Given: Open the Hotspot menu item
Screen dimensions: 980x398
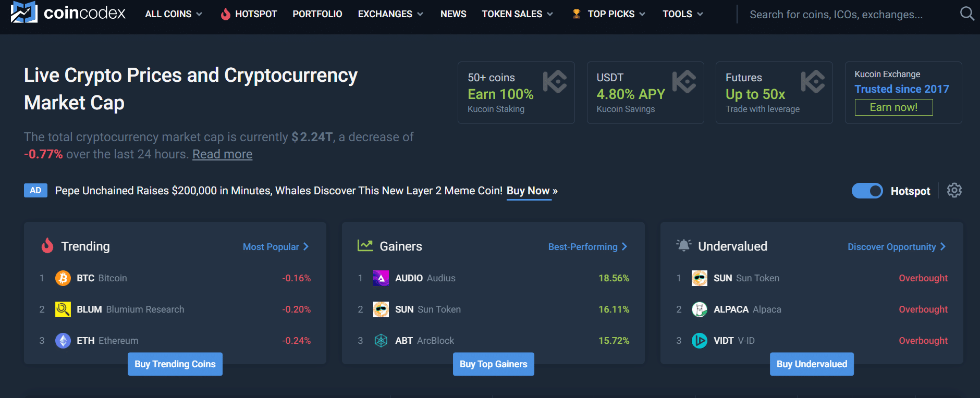Looking at the screenshot, I should coord(256,14).
